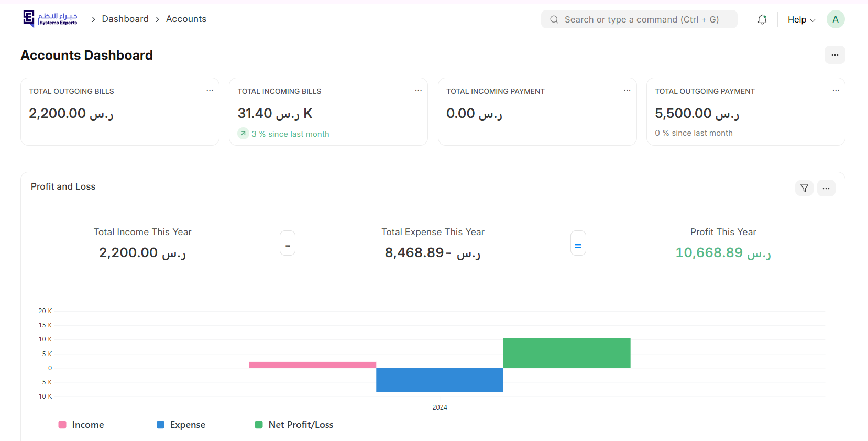Click the green Net Profit chart bar
The image size is (868, 441).
pos(566,352)
